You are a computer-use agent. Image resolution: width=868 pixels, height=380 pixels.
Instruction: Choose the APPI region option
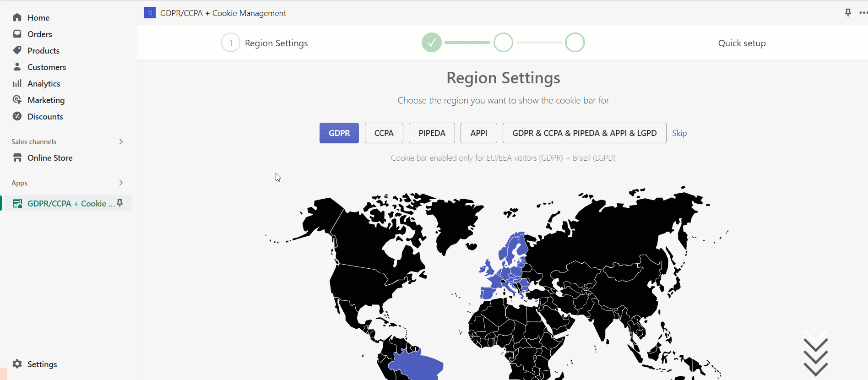(x=479, y=133)
